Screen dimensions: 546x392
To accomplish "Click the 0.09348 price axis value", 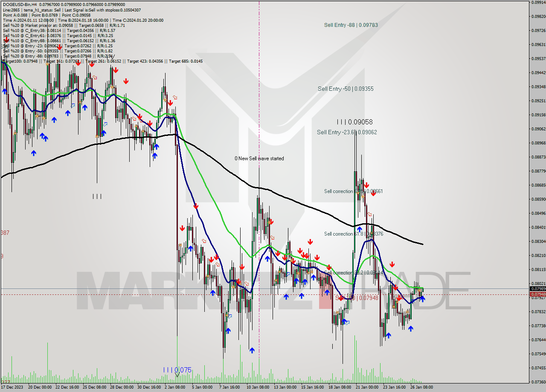I will click(x=538, y=86).
